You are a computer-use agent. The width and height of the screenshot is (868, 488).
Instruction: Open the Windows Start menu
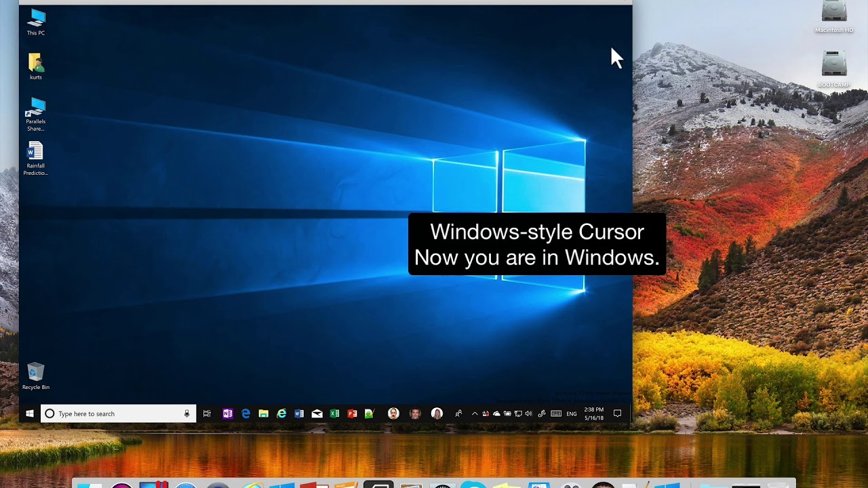point(30,413)
